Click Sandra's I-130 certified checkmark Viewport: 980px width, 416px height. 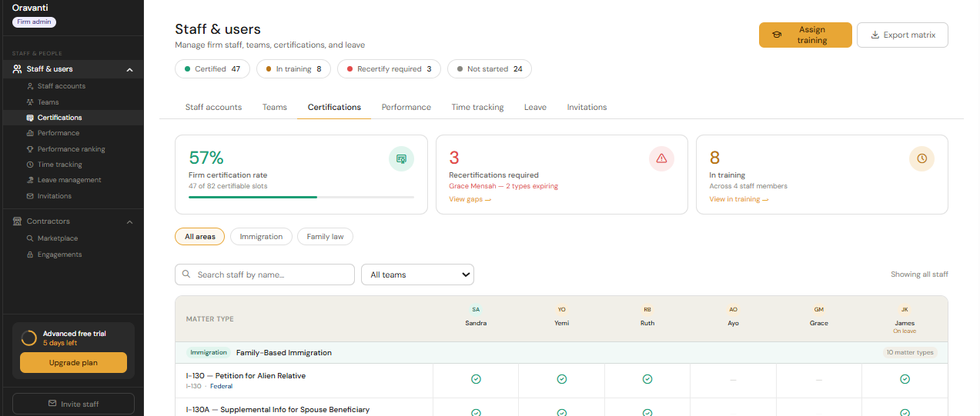point(476,379)
